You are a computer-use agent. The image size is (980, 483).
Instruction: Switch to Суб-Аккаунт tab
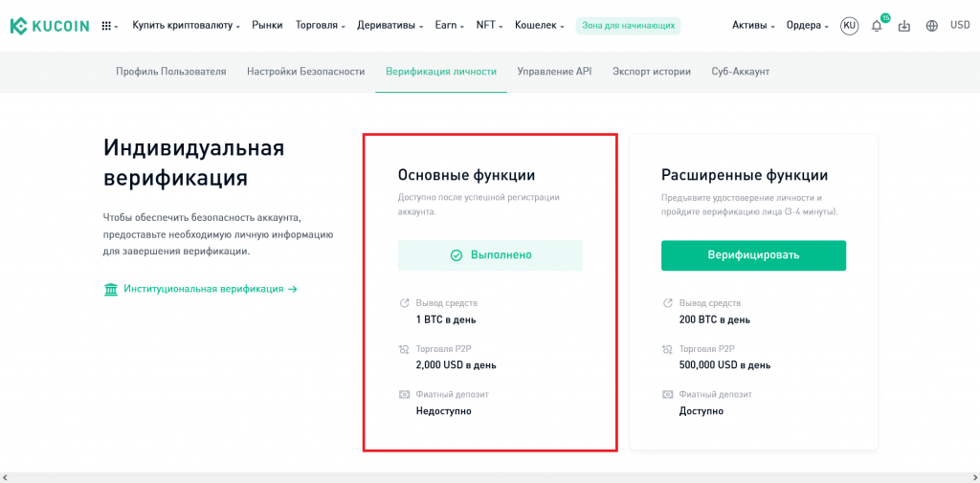click(741, 72)
